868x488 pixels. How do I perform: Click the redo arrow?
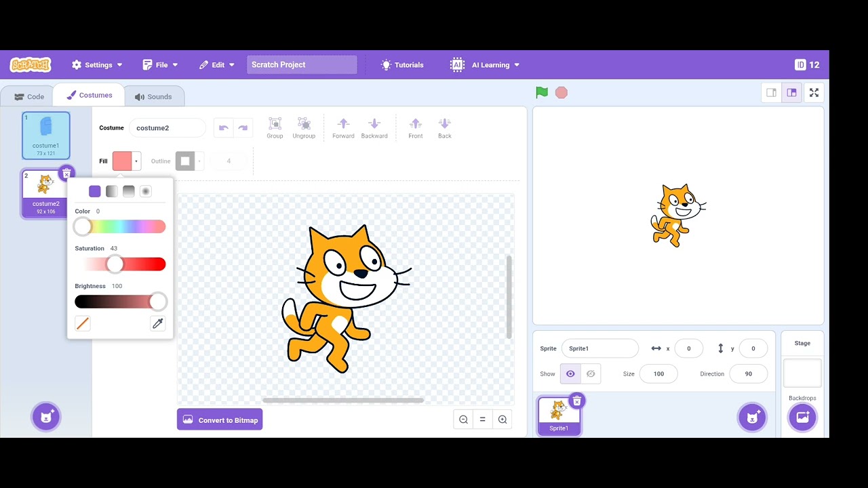[x=242, y=127]
